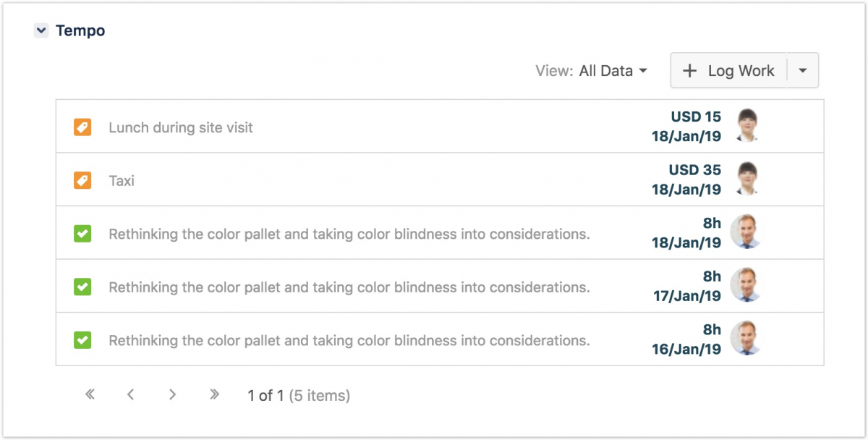Click the orange expense tag icon for Taxi
Image resolution: width=868 pixels, height=440 pixels.
click(x=82, y=180)
